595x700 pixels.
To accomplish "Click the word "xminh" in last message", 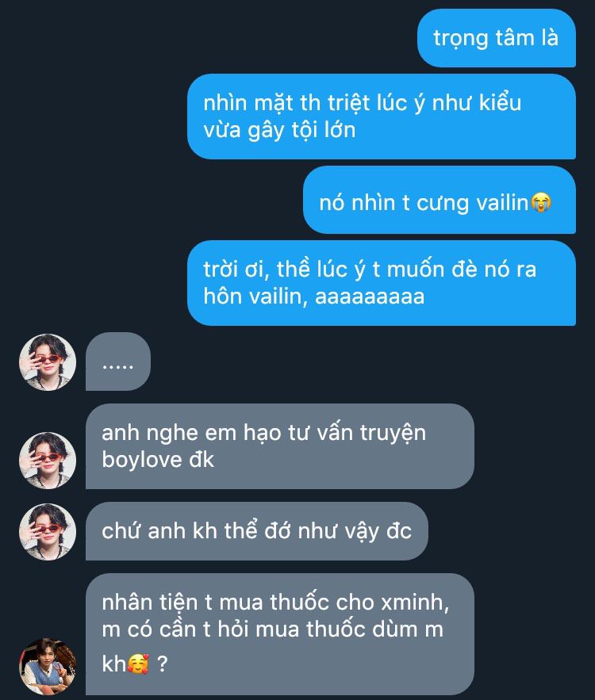I will [415, 602].
